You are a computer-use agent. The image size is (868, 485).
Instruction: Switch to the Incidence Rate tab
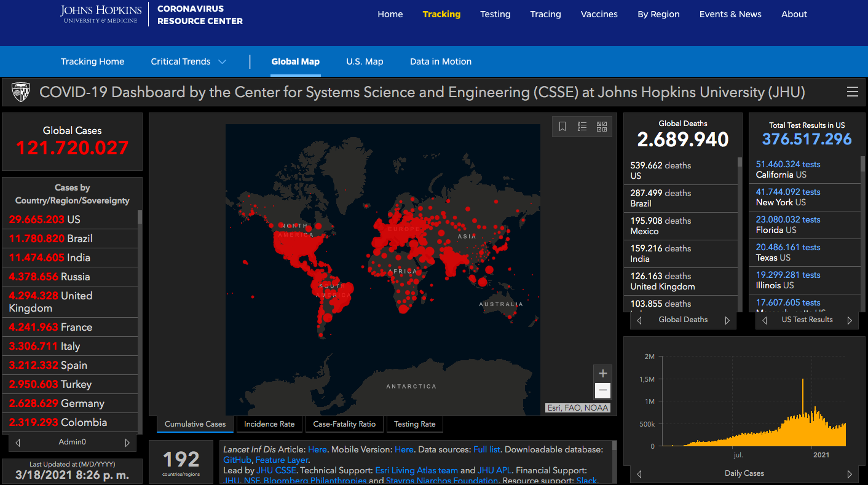tap(269, 424)
